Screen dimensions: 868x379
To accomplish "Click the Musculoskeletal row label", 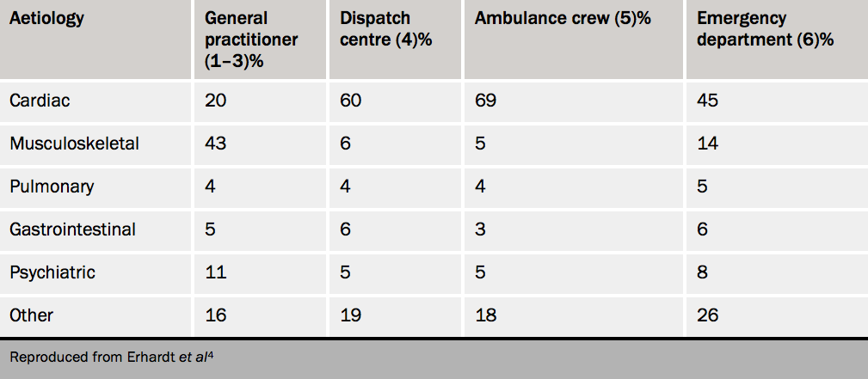I will (x=74, y=144).
